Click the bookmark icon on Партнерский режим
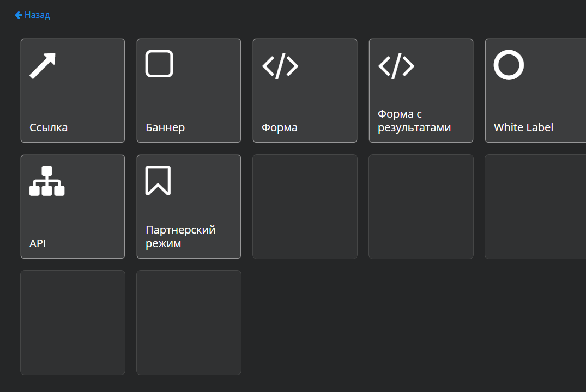This screenshot has width=586, height=392. tap(158, 181)
